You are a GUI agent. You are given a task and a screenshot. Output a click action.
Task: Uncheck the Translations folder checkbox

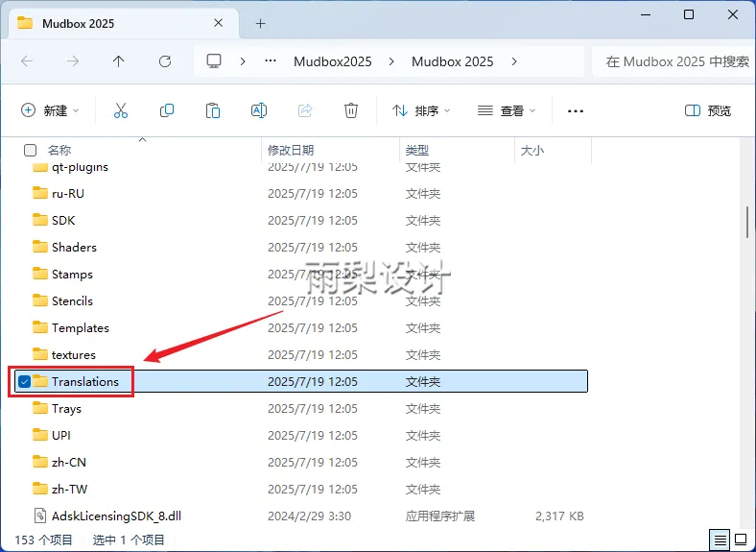coord(24,381)
